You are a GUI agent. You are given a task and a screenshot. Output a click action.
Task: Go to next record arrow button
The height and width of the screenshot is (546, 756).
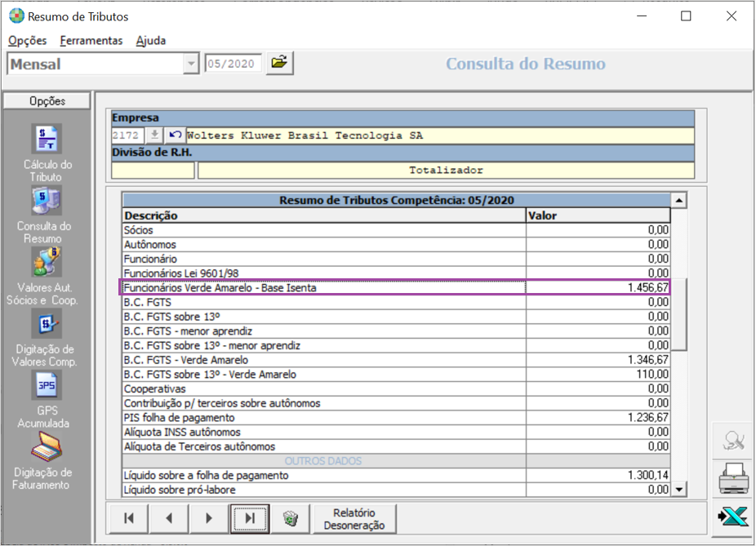(209, 518)
